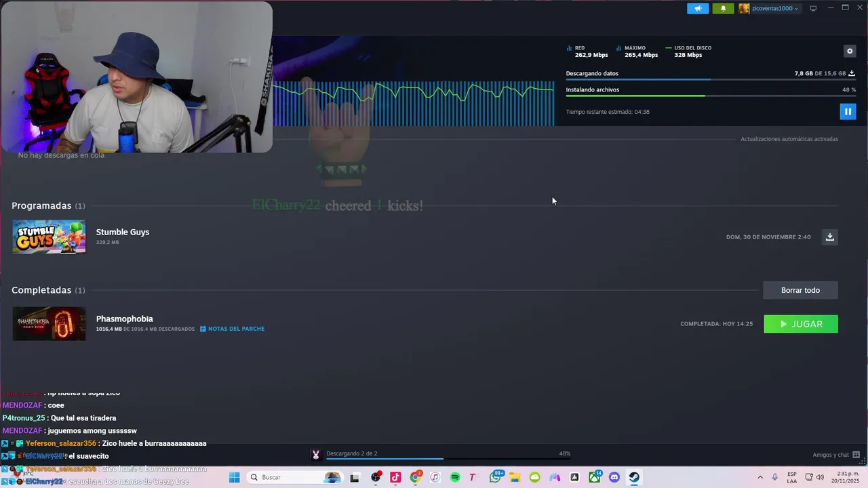Open iTunes music app on the taskbar
This screenshot has width=868, height=488.
click(435, 477)
